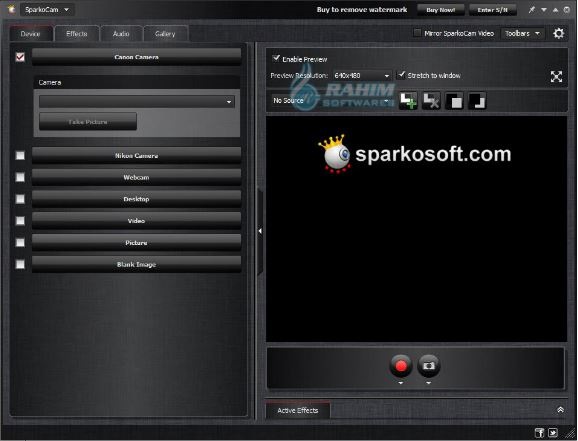Expand the Webcam section
Viewport: 578px width, 441px height.
(136, 177)
